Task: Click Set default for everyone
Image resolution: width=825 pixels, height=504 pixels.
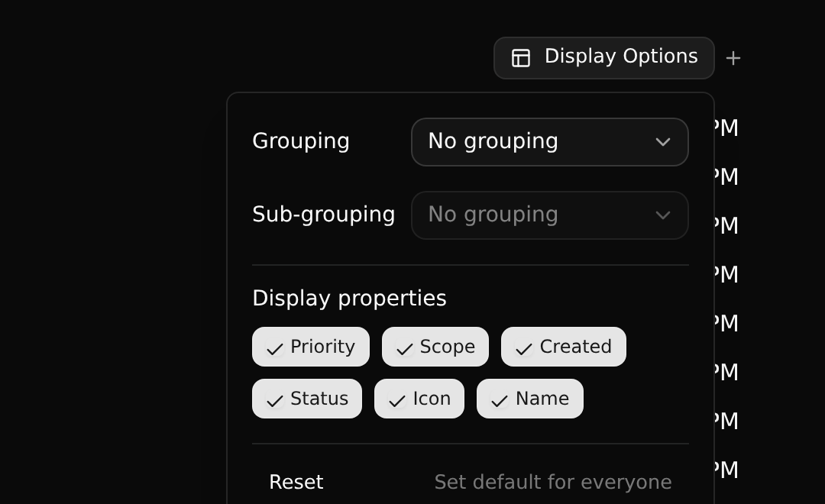Action: [x=553, y=482]
